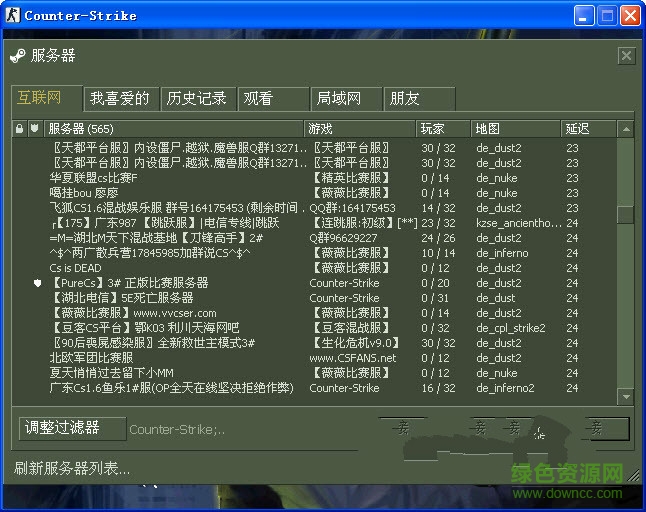Click the 24 / 26 players cell
The height and width of the screenshot is (512, 646).
pyautogui.click(x=438, y=238)
